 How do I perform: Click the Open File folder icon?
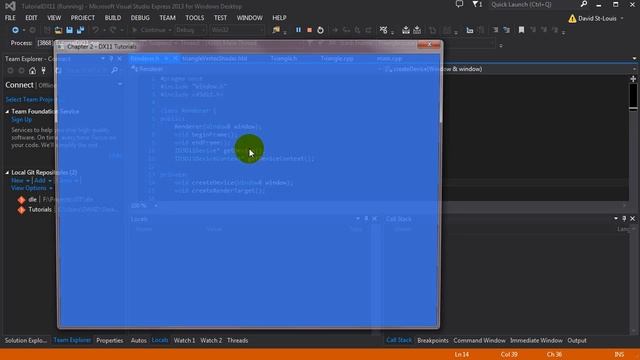58,30
